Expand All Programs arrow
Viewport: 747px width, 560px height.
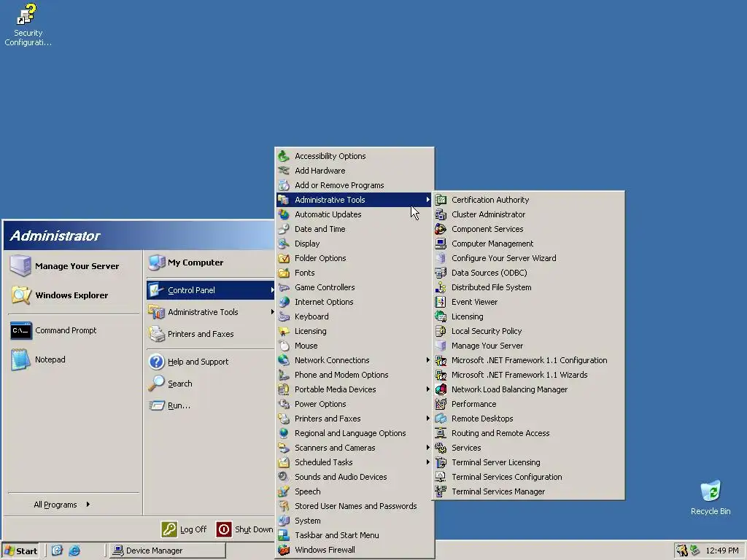88,505
